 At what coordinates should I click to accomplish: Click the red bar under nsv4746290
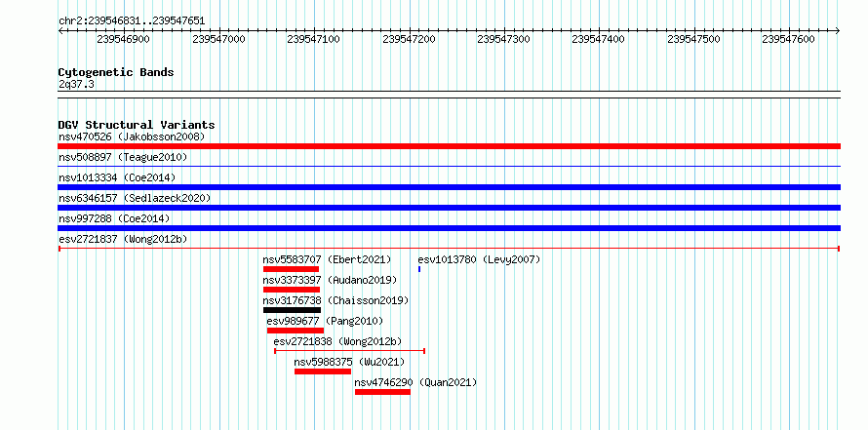[382, 392]
